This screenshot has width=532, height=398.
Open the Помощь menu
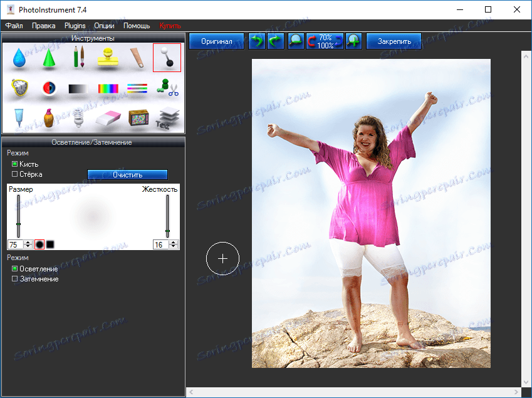[x=137, y=26]
